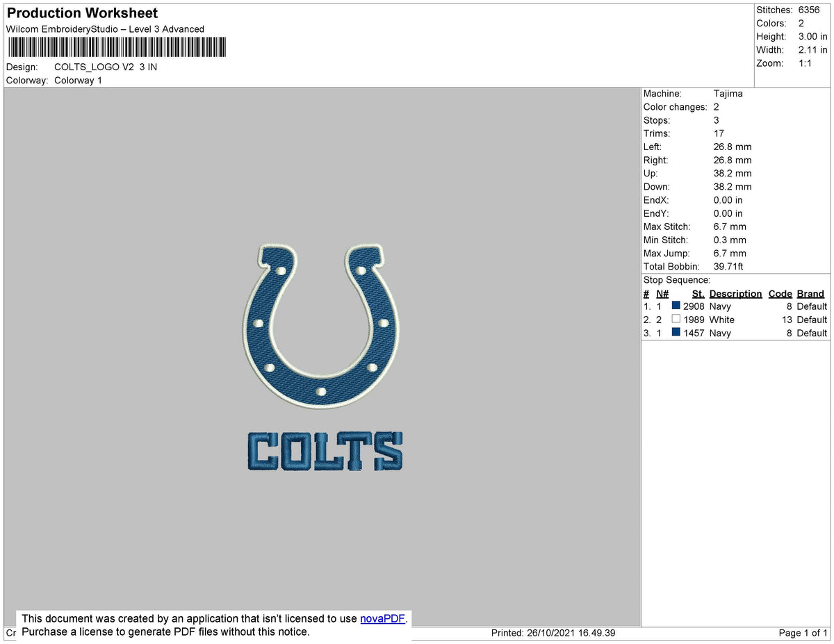The width and height of the screenshot is (834, 644).
Task: Select the COLTS embroidered text preview
Action: pos(324,451)
